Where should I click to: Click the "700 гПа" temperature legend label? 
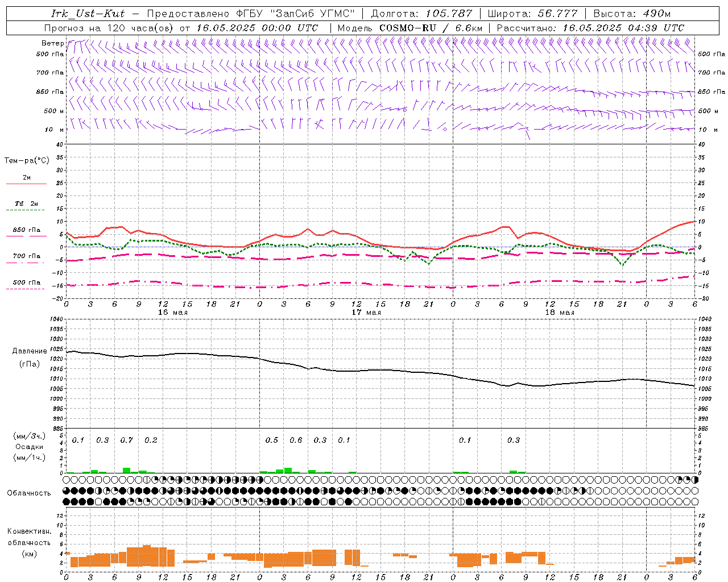pos(26,256)
